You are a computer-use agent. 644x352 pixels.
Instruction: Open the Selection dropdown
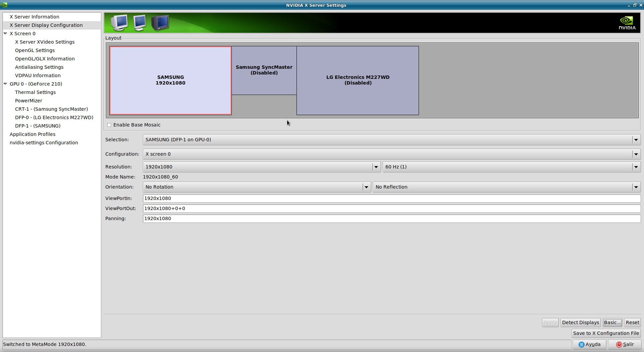[x=392, y=140]
